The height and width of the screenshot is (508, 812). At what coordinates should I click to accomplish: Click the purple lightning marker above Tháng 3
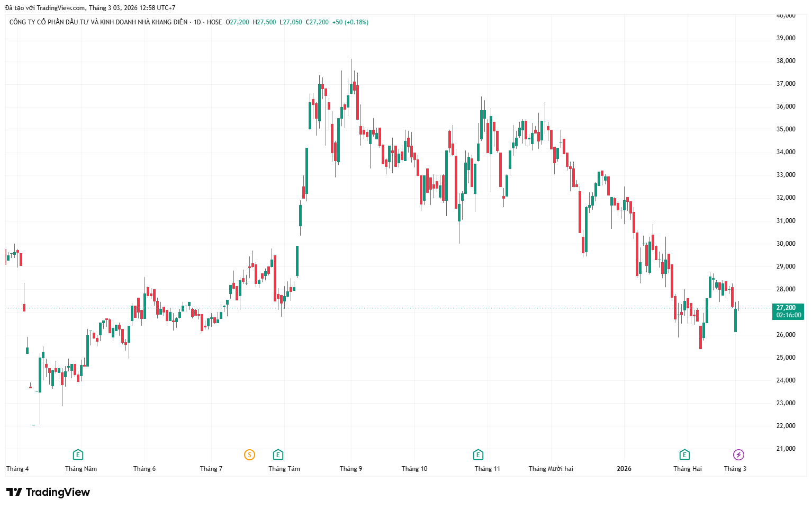click(738, 454)
